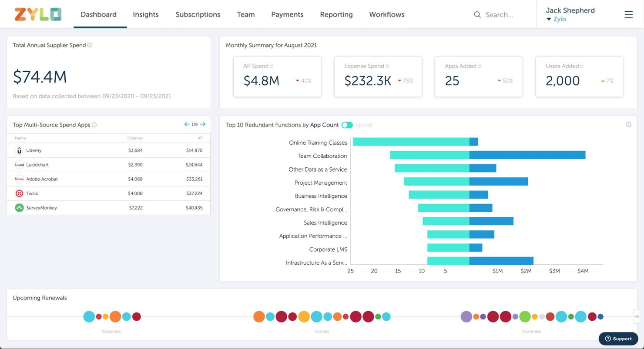This screenshot has height=349, width=644.
Task: Click the search magnifier icon
Action: click(477, 14)
